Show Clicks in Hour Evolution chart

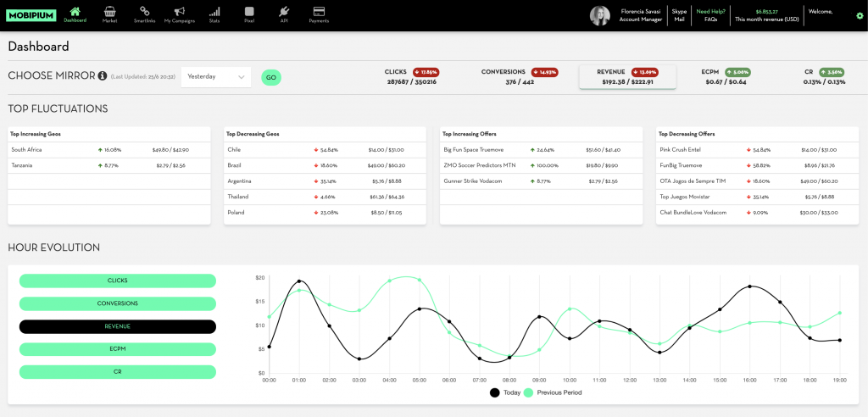(x=117, y=281)
